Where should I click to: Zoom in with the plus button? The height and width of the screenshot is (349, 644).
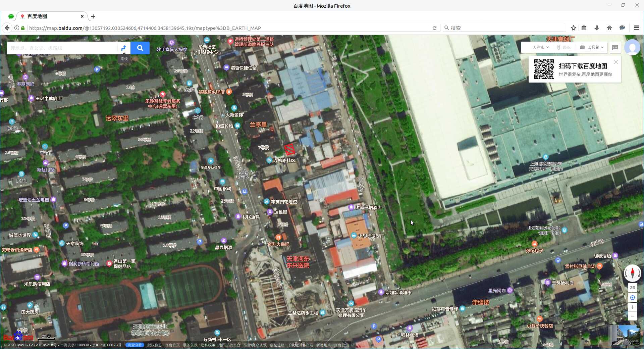point(632,307)
